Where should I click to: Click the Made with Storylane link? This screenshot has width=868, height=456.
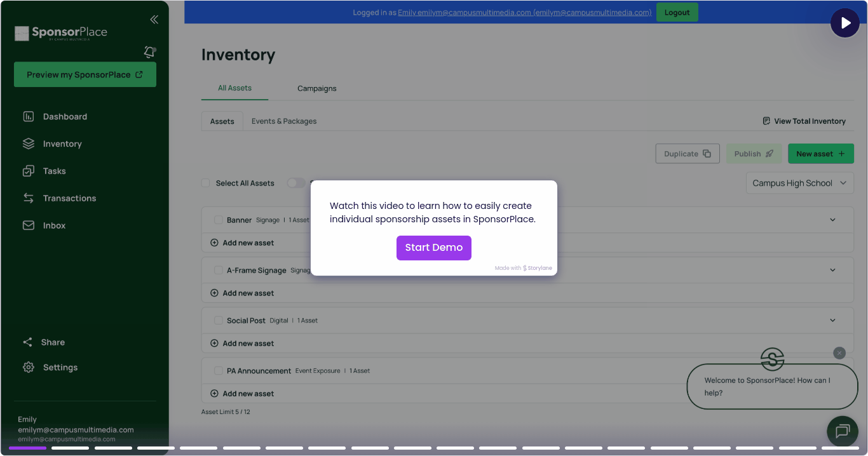[524, 268]
